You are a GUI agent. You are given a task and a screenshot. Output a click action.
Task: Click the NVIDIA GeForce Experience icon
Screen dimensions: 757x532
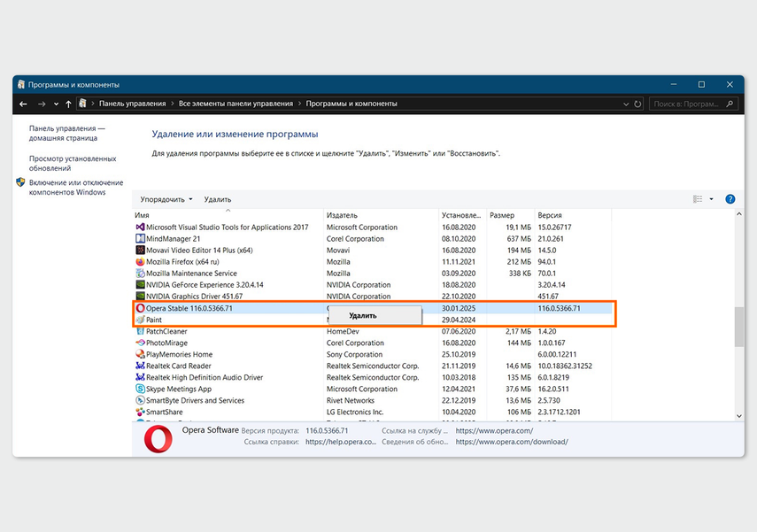140,285
